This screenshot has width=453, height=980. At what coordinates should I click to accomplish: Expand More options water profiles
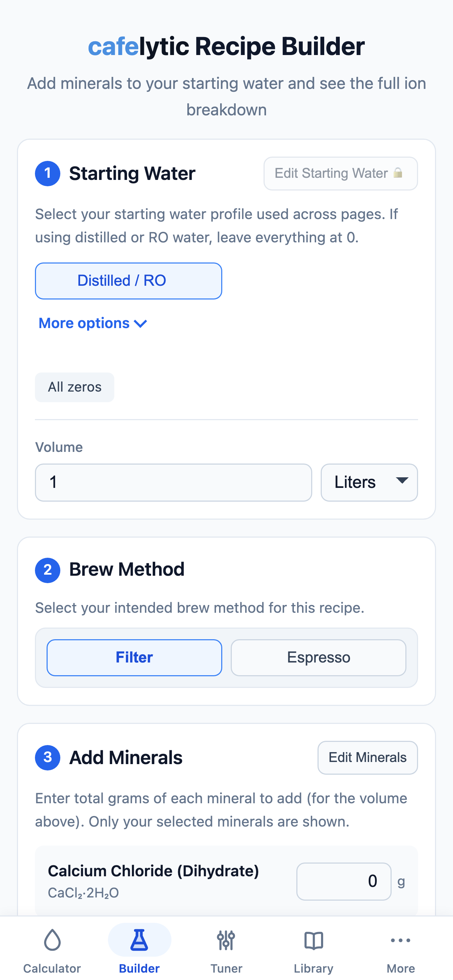coord(93,323)
